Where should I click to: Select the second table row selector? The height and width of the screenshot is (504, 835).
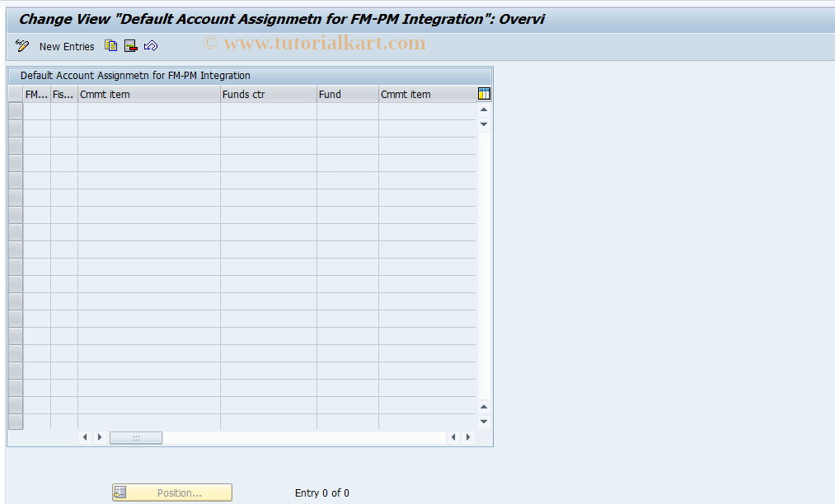(x=16, y=128)
